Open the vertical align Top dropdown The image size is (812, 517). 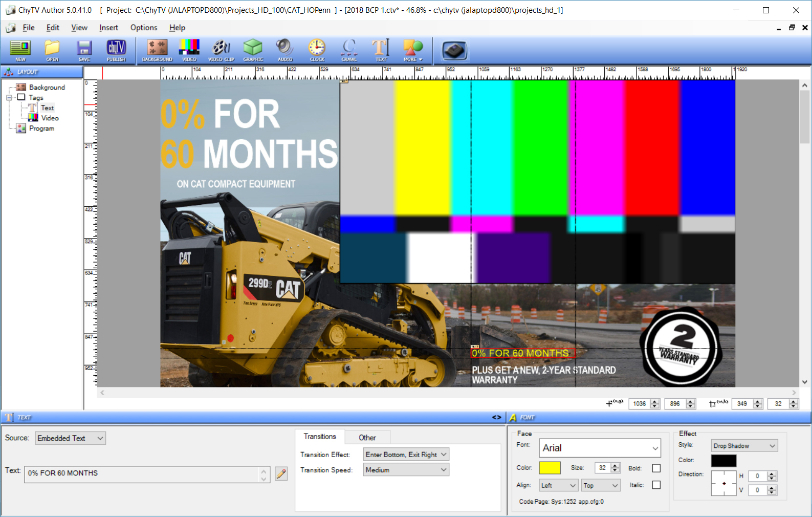[601, 485]
